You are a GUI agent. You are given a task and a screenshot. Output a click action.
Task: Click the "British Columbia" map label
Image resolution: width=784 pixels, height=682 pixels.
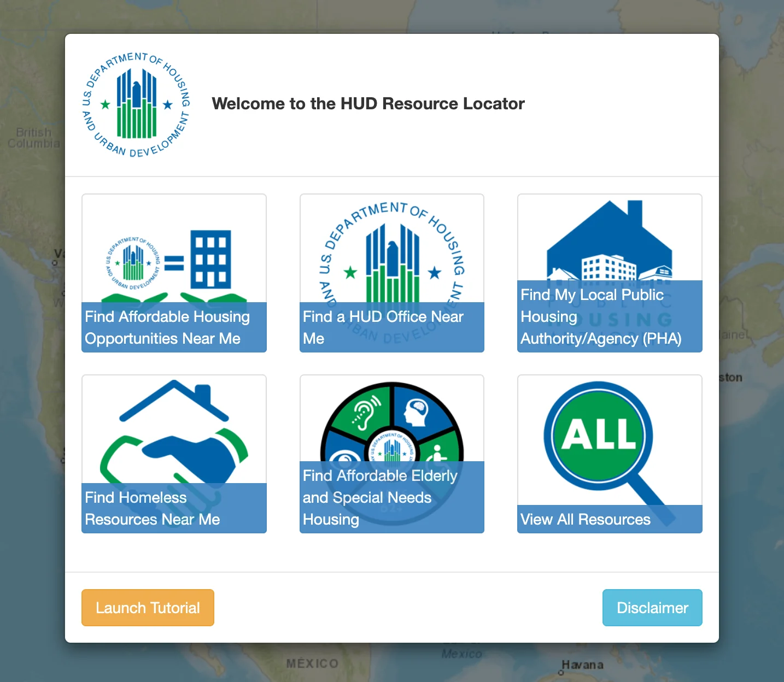click(x=33, y=138)
